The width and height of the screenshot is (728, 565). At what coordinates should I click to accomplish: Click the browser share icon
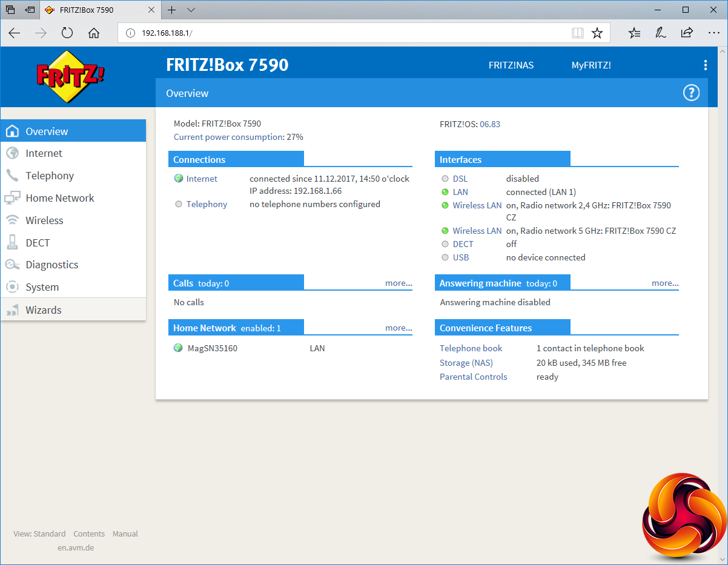click(687, 33)
